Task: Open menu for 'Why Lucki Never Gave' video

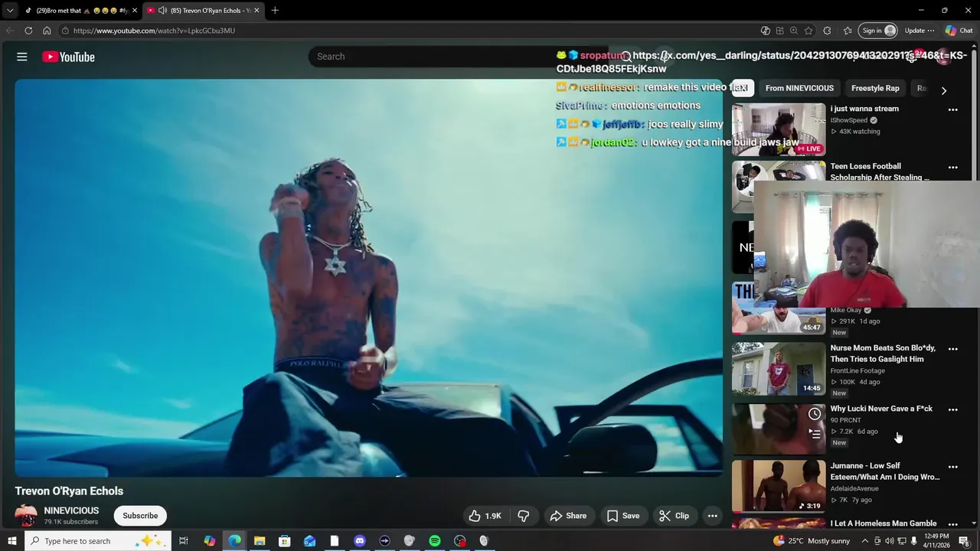Action: click(x=953, y=409)
